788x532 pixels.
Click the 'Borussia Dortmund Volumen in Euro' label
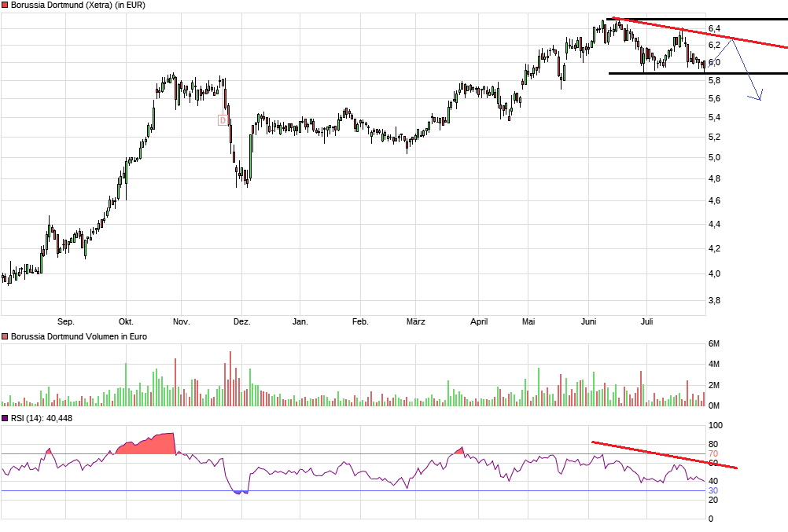click(79, 336)
